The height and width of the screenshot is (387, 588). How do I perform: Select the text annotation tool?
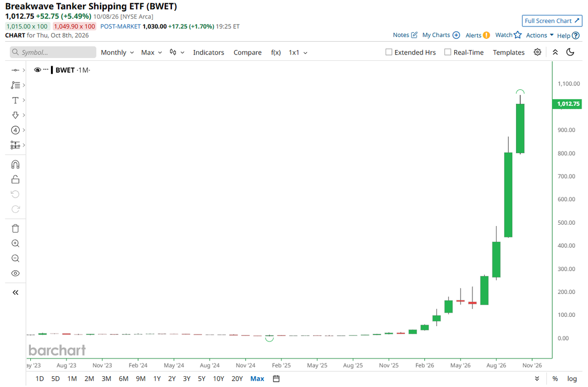(x=15, y=100)
